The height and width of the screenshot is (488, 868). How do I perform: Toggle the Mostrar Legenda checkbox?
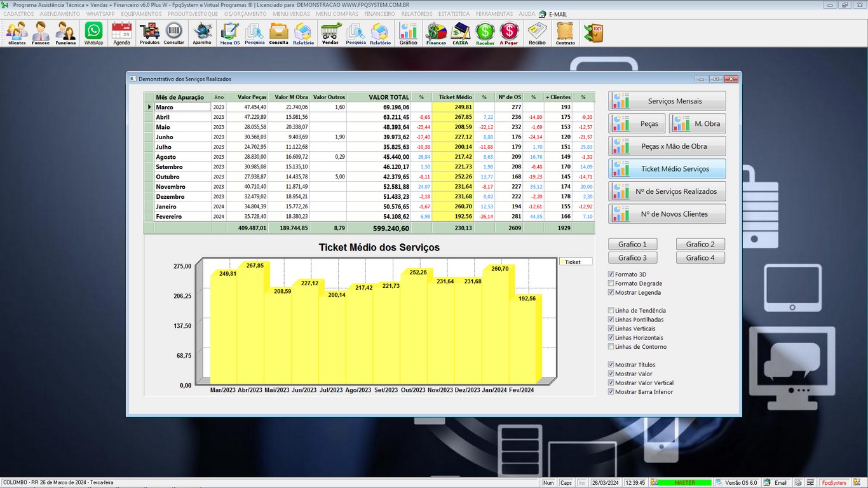tap(611, 292)
